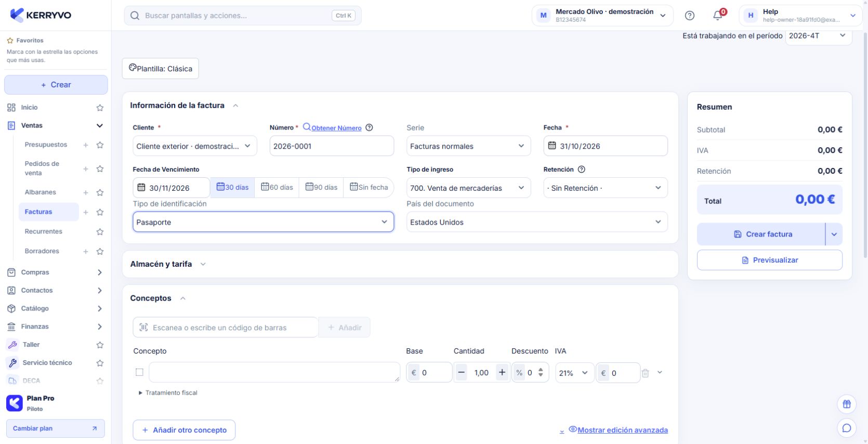Image resolution: width=868 pixels, height=444 pixels.
Task: Delete concept row with trash icon
Action: coord(645,373)
